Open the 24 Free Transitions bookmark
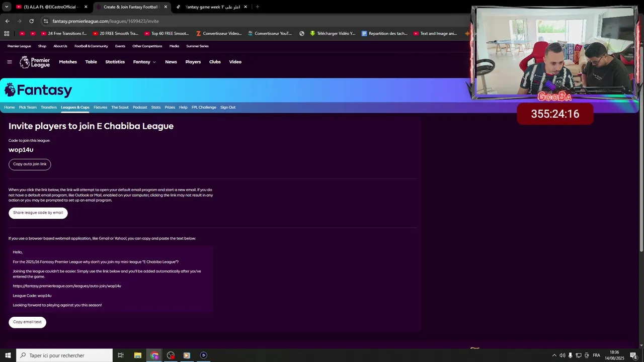Image resolution: width=644 pixels, height=362 pixels. 63,34
